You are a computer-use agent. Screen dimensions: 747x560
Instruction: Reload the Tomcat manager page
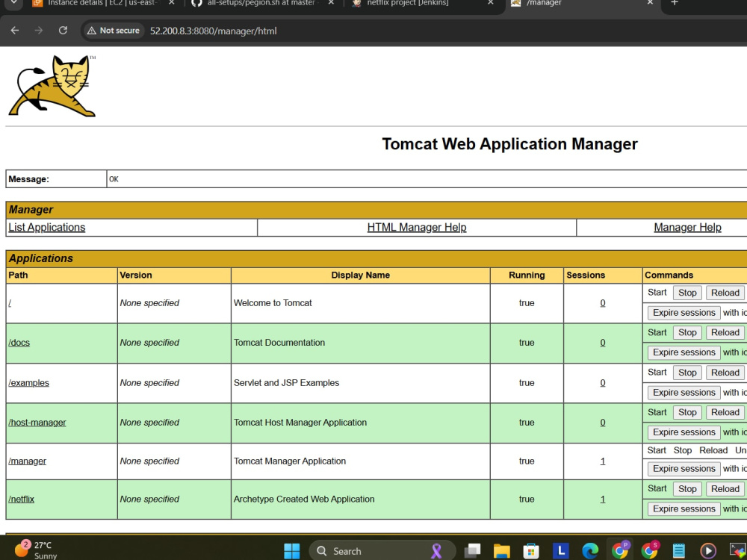pyautogui.click(x=63, y=31)
